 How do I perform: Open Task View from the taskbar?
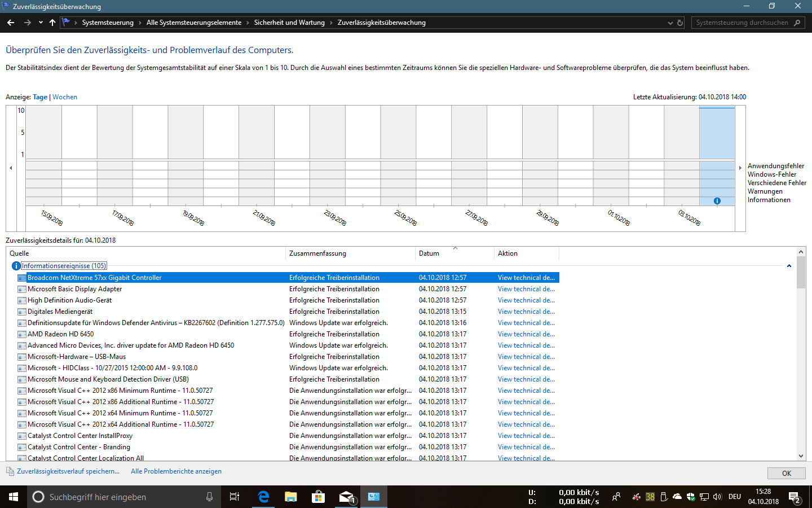235,497
